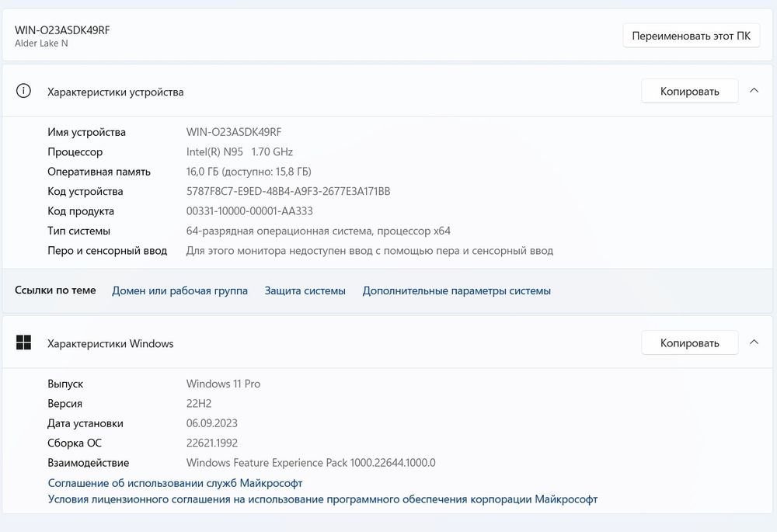The image size is (777, 532).
Task: Select the PC name WIN-O23ASDK49RF header text
Action: [x=62, y=30]
